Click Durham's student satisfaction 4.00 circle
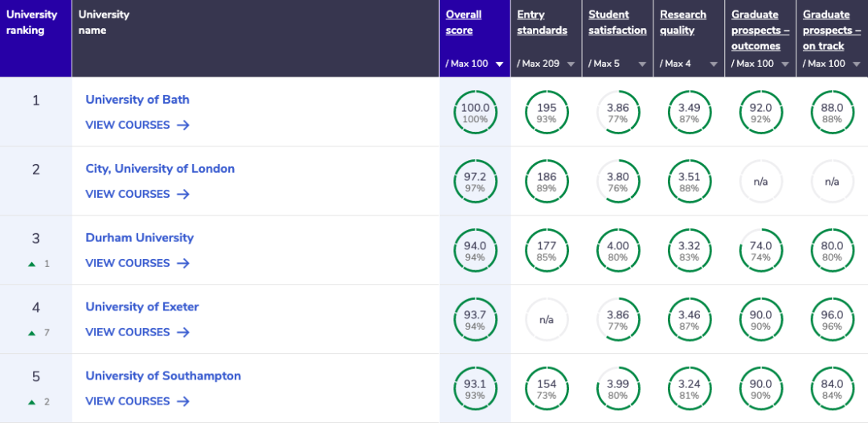 (x=618, y=250)
